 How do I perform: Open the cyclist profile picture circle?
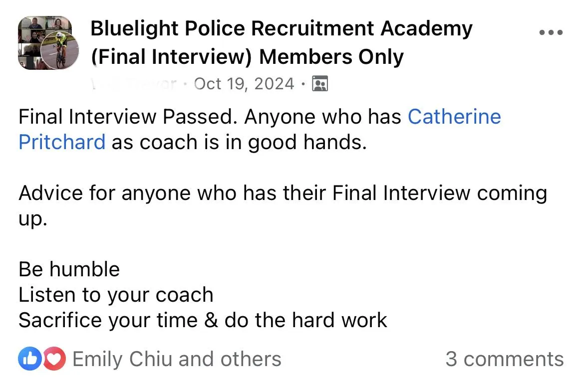(x=59, y=51)
